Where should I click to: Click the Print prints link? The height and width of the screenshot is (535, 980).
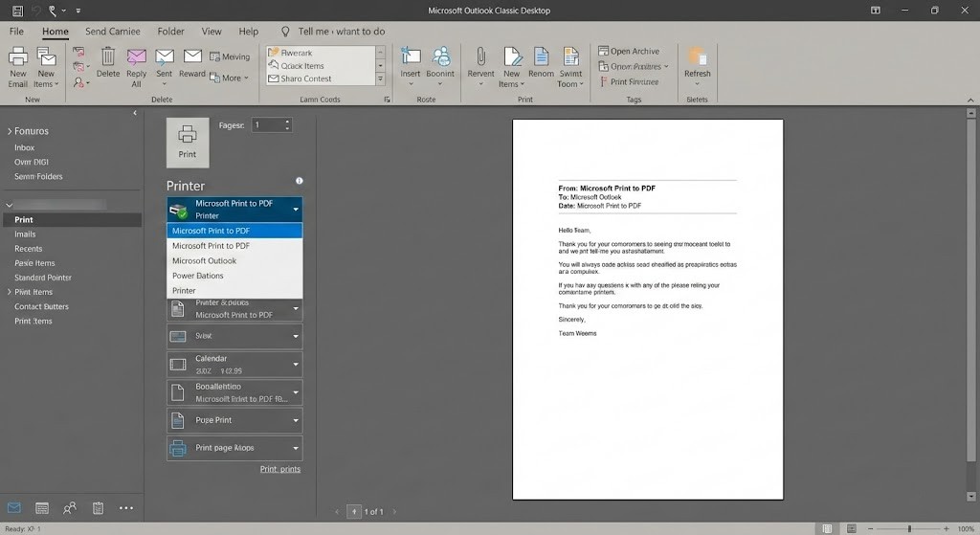point(280,469)
